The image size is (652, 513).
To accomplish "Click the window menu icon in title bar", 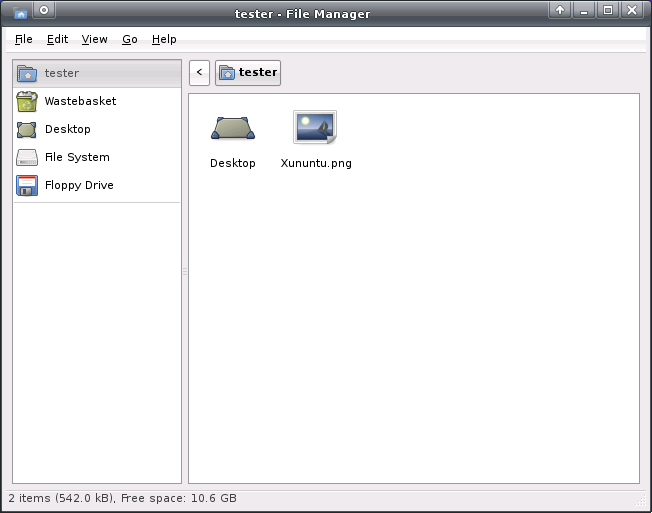I will click(20, 12).
